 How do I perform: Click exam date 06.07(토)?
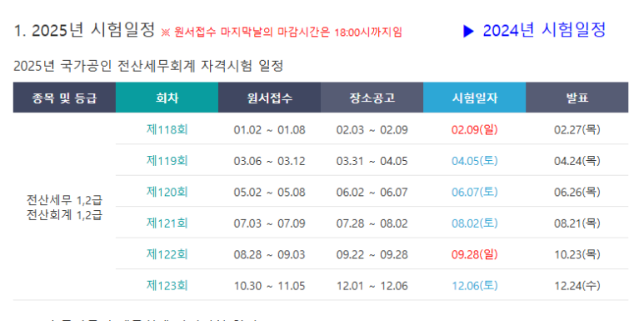474,192
